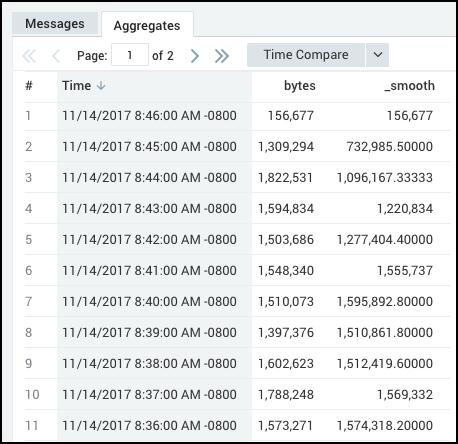Go to the first page using double-left arrows

tap(29, 56)
